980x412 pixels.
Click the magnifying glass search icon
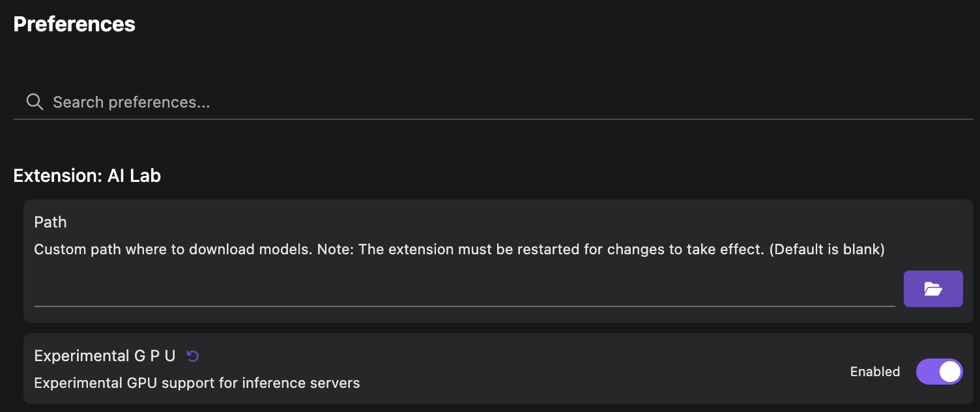click(x=35, y=102)
